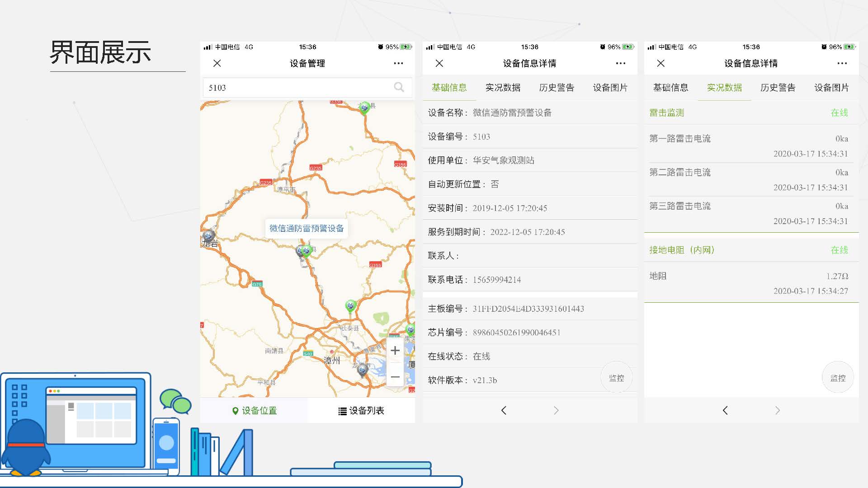Viewport: 868px width, 488px height.
Task: Click the search magnifier icon
Action: [399, 87]
